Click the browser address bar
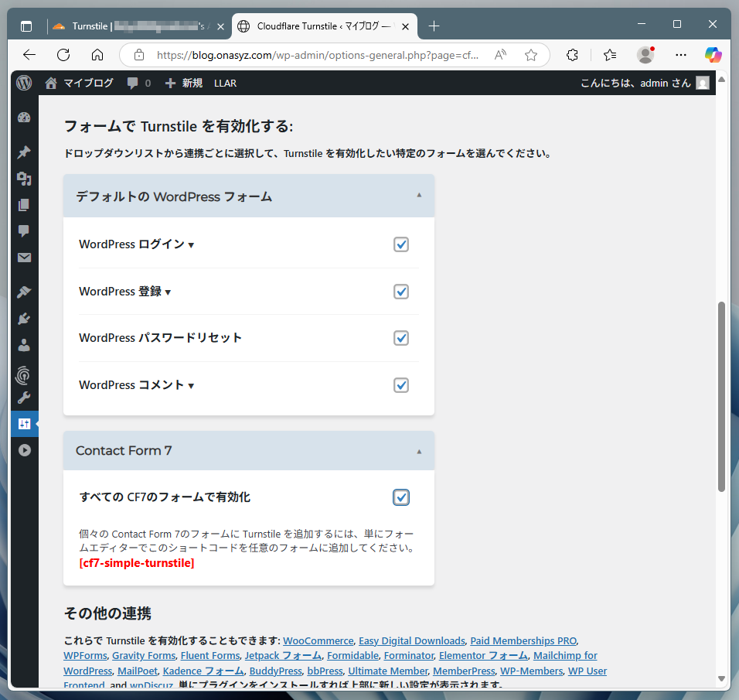739x700 pixels. tap(317, 55)
